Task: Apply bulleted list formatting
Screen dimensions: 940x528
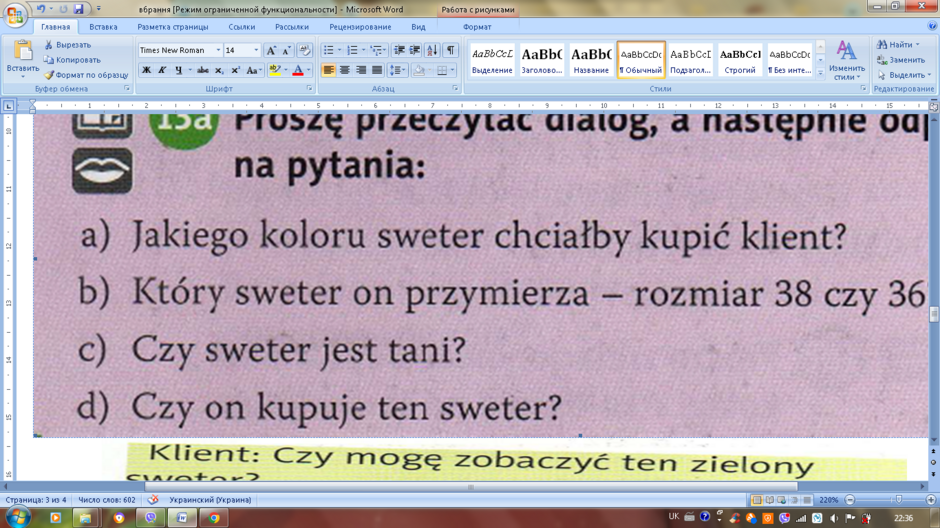Action: click(329, 50)
